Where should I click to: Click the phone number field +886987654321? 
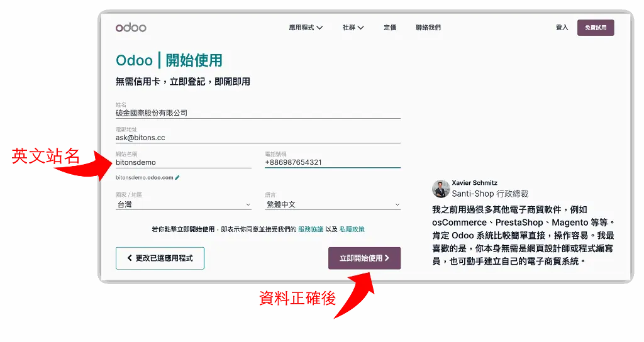pos(333,163)
